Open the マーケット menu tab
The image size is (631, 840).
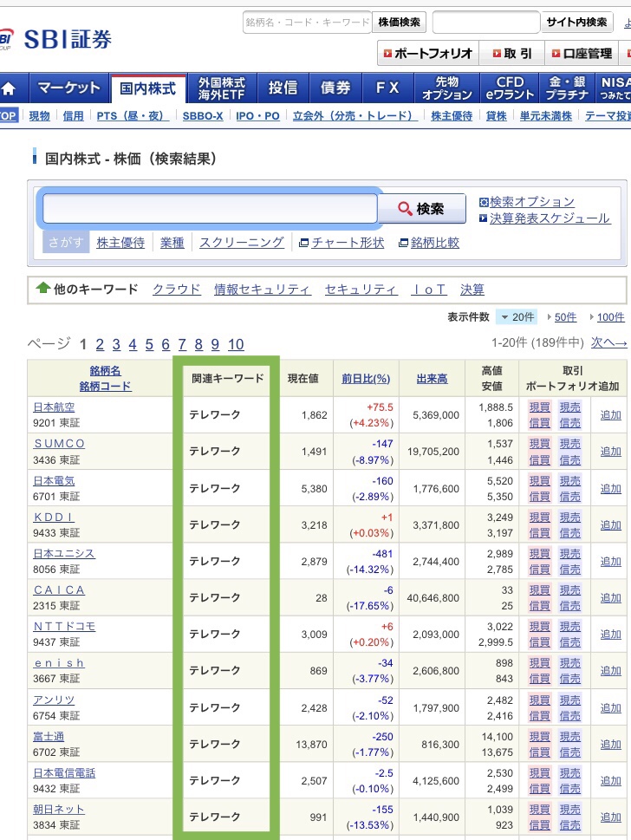pyautogui.click(x=68, y=88)
